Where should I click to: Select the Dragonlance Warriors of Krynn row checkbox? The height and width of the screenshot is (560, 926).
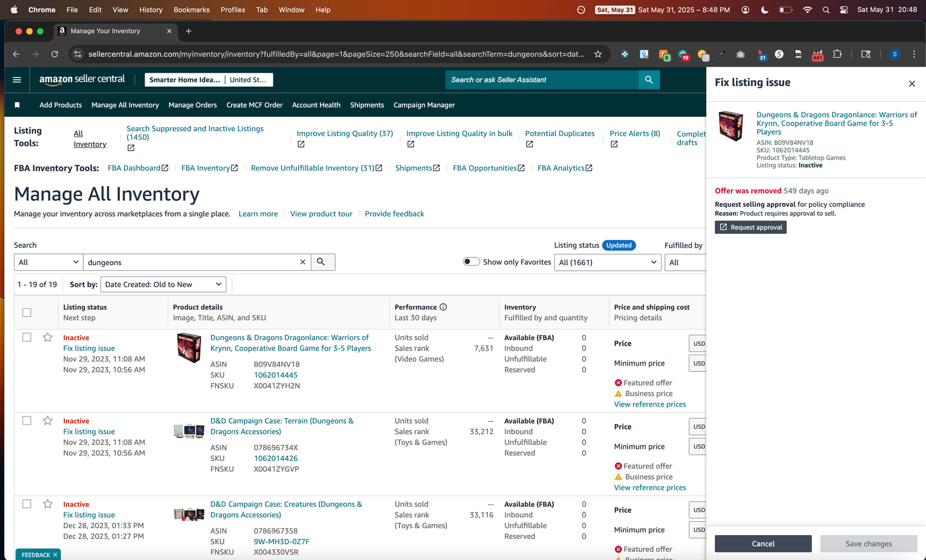(x=27, y=337)
